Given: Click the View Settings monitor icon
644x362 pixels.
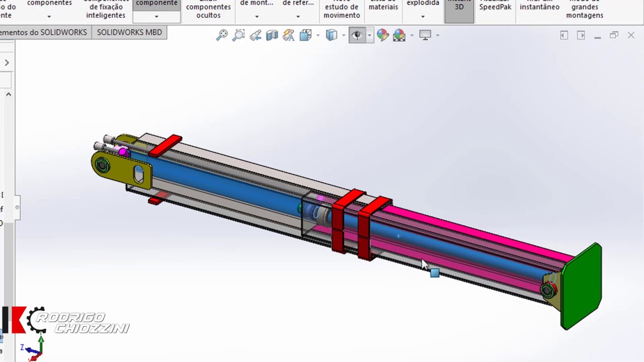Looking at the screenshot, I should tap(425, 35).
